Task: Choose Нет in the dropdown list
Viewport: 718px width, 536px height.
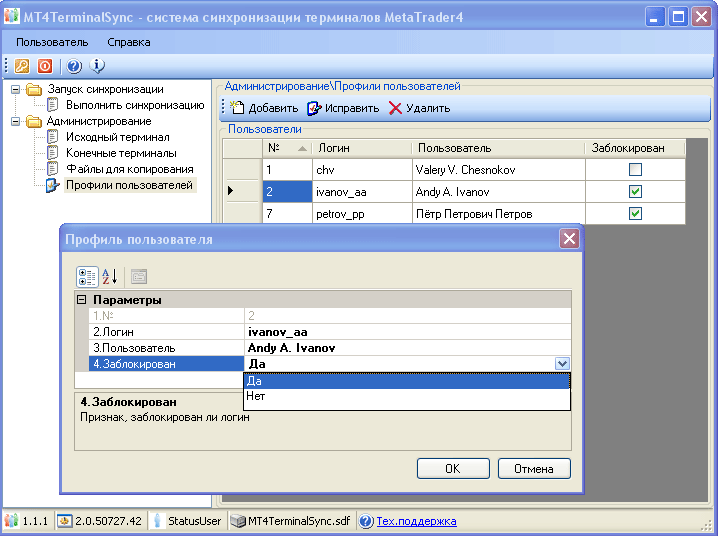Action: (407, 396)
